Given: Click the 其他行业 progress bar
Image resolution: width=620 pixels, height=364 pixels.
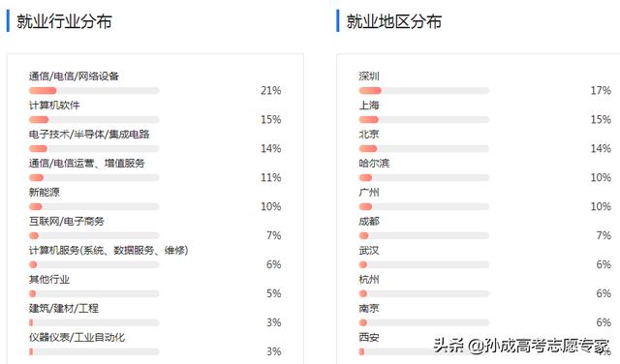Looking at the screenshot, I should 94,293.
